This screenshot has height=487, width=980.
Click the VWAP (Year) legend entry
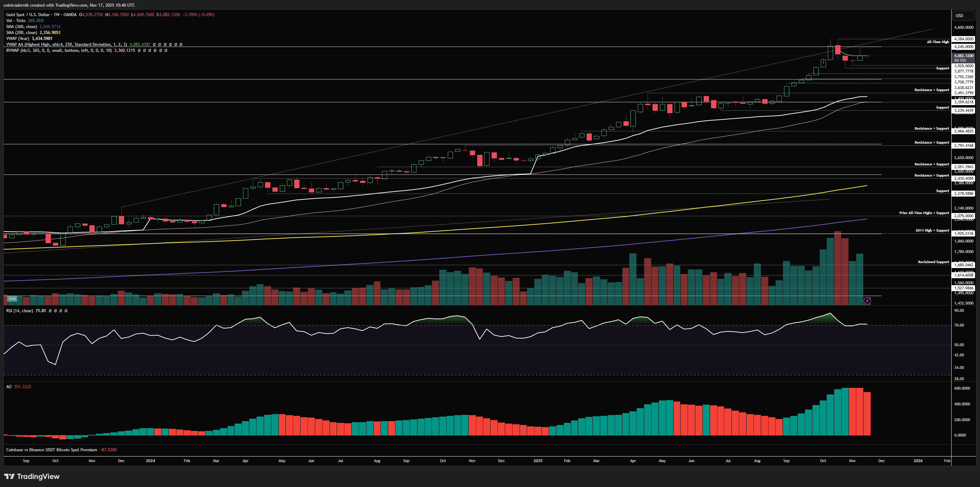[x=18, y=39]
